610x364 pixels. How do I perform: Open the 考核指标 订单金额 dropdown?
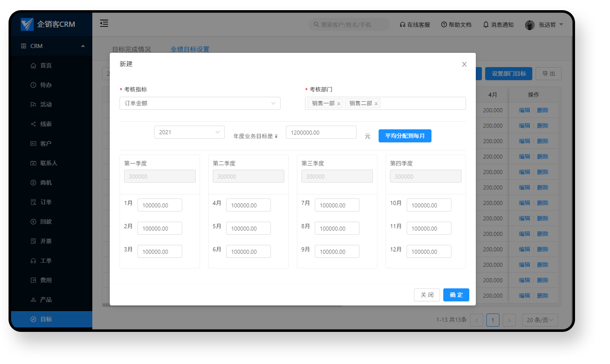click(x=200, y=103)
